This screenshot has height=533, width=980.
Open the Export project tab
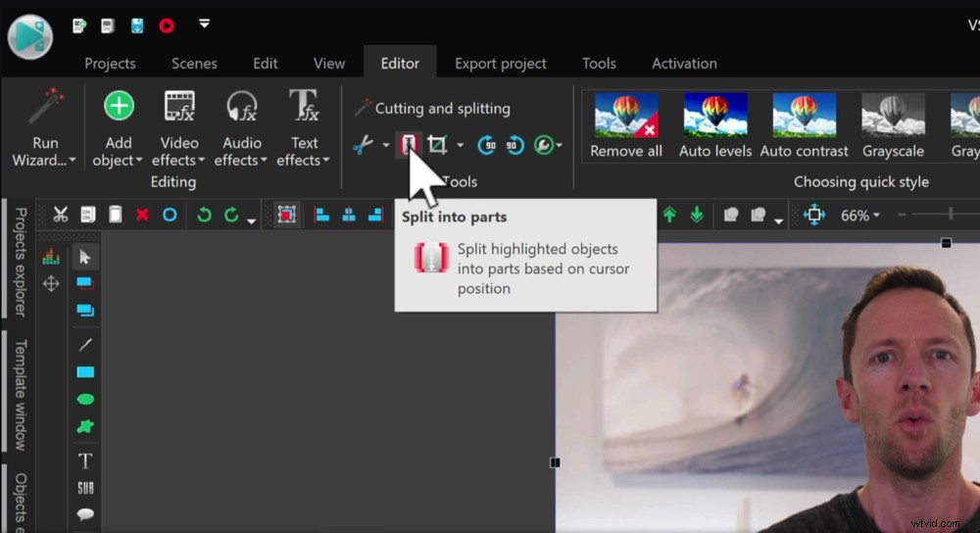click(x=501, y=64)
